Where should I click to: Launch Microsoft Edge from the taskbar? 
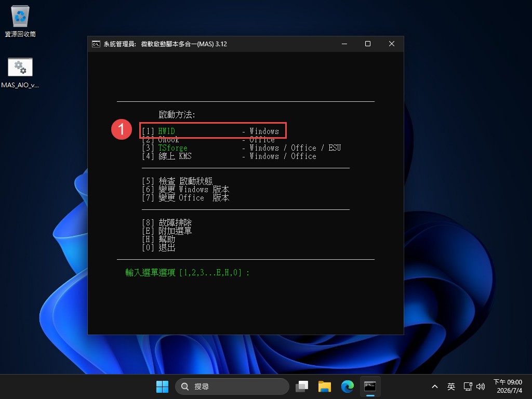348,387
